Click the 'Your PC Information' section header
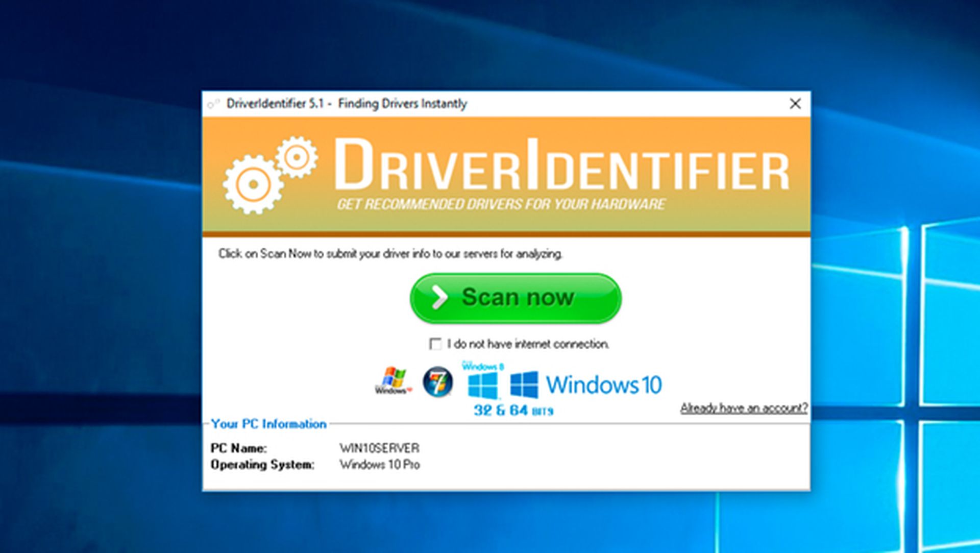Screen dimensions: 980x553 271,424
